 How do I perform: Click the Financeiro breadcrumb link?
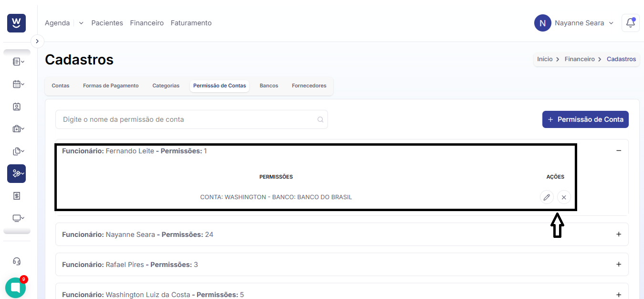click(580, 59)
